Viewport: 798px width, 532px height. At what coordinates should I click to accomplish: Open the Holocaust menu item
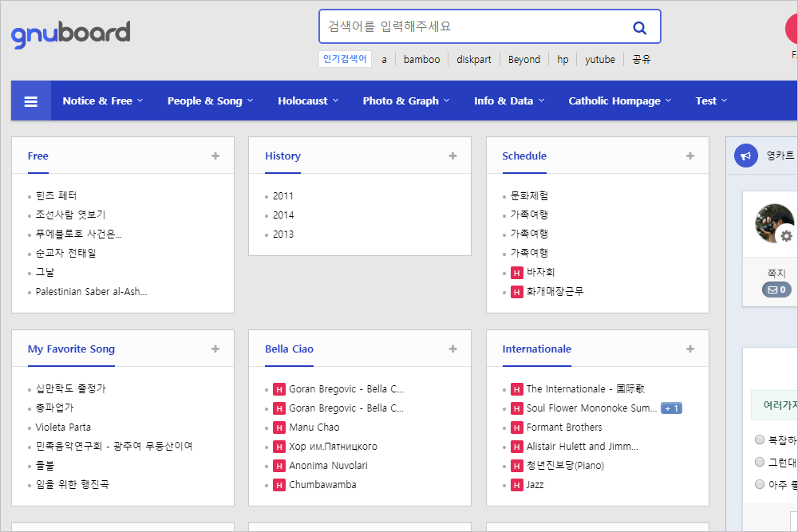coord(307,101)
